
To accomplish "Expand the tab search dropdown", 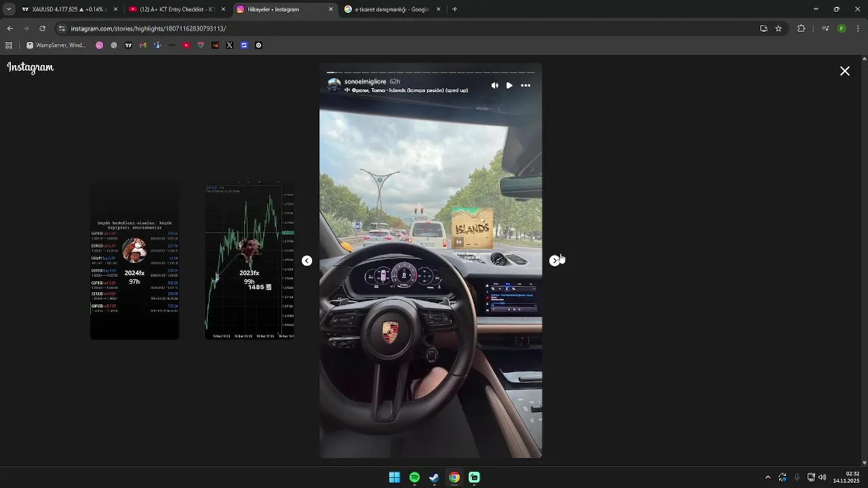I will [x=8, y=9].
